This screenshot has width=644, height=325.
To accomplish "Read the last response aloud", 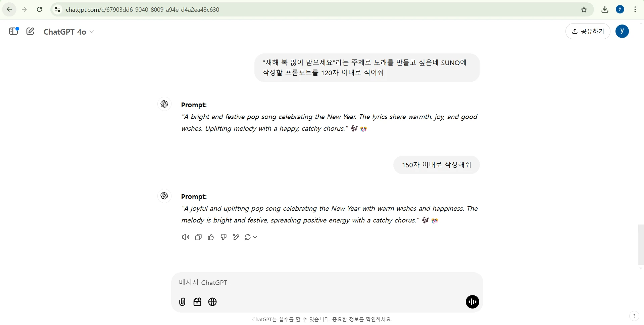I will click(x=186, y=237).
